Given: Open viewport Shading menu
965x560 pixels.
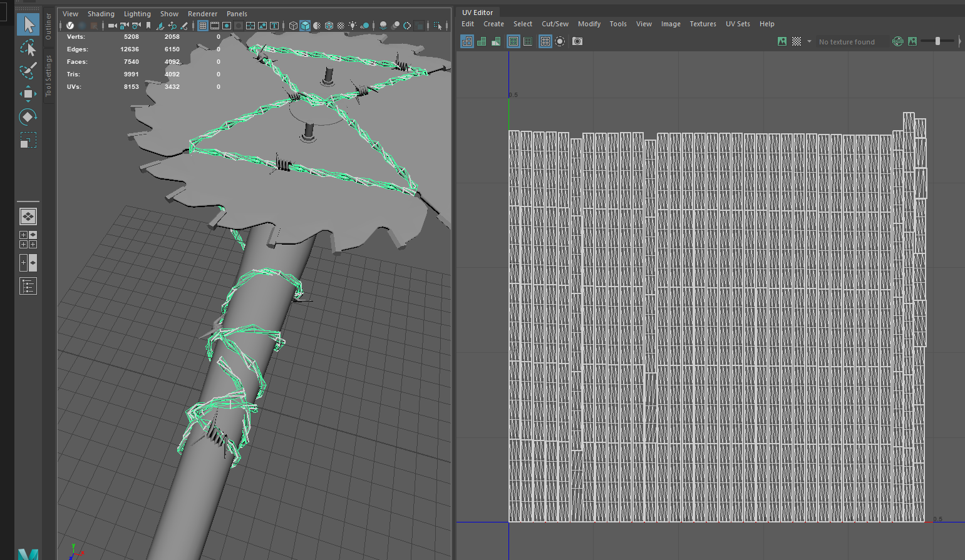Looking at the screenshot, I should [101, 14].
